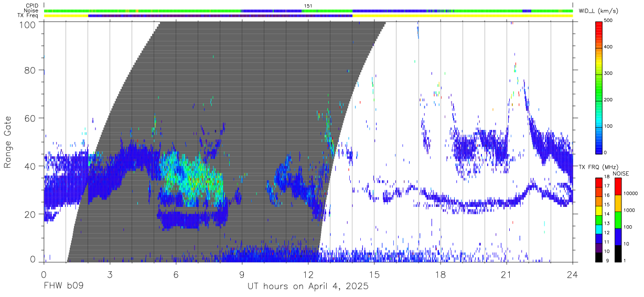644x297 pixels.
Task: Select the green 13–14 MHz frequency swatch
Action: 598,219
